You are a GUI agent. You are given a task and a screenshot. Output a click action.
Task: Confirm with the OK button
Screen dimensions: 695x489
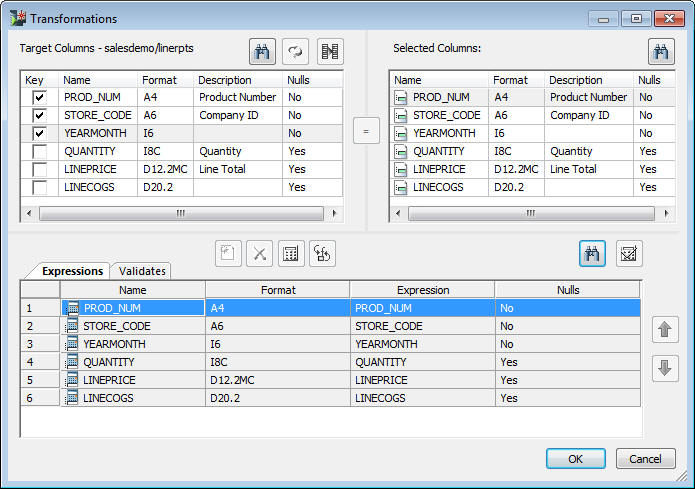(x=576, y=458)
